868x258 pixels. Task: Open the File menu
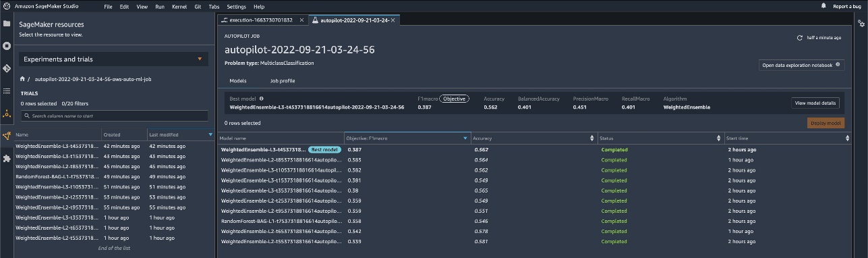108,6
